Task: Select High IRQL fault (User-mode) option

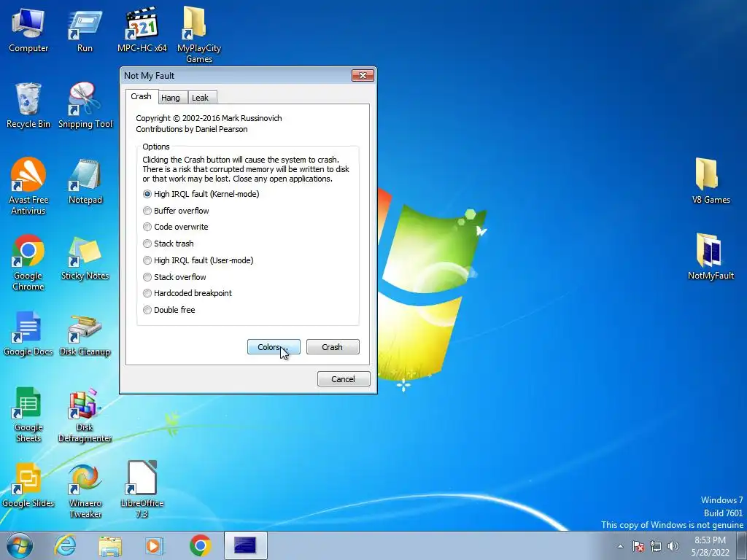Action: pos(198,260)
